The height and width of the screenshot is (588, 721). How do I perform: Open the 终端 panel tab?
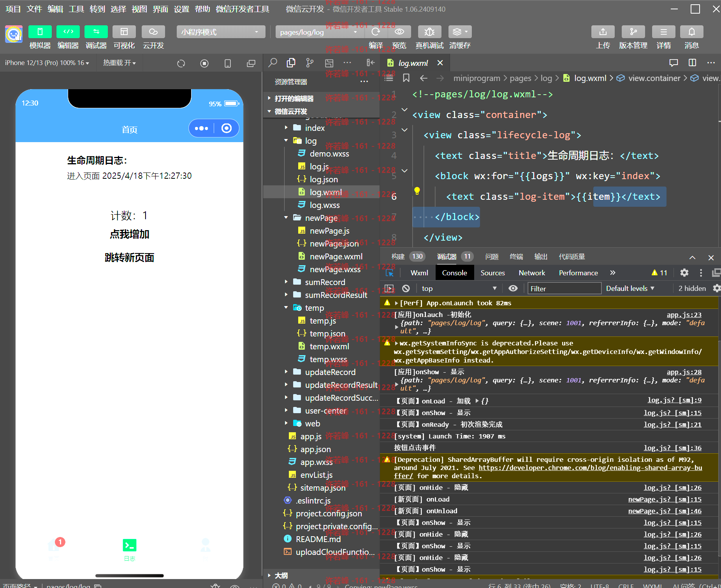pyautogui.click(x=516, y=257)
